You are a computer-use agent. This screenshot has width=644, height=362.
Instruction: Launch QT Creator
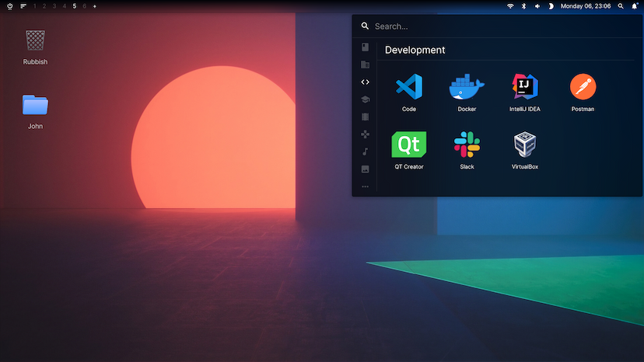point(408,144)
